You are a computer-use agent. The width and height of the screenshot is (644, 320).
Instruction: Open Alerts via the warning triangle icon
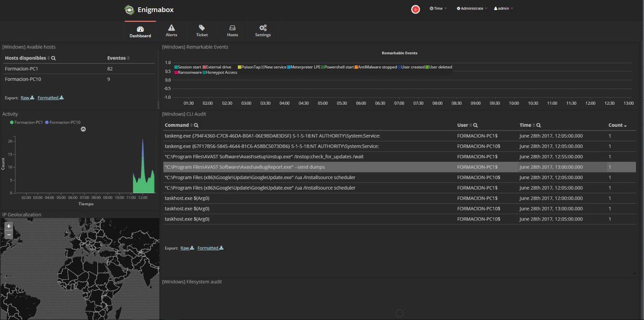point(171,27)
